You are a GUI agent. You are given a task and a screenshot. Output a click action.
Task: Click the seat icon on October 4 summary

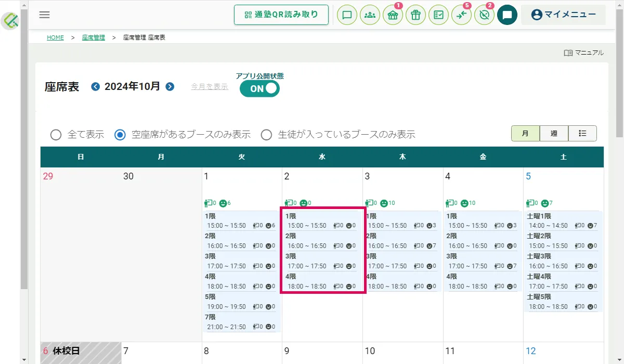tap(450, 203)
